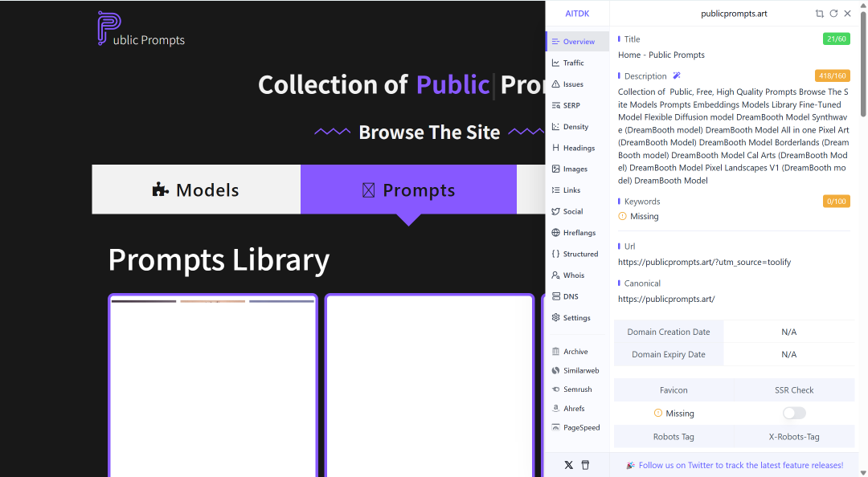The height and width of the screenshot is (477, 868).
Task: Open the Overview section in AITDK sidebar
Action: pos(577,42)
